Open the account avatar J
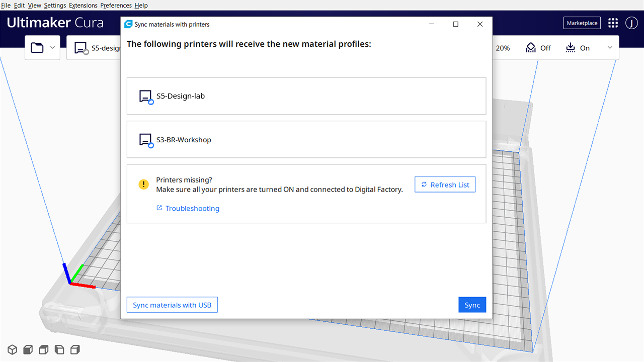644x362 pixels. pos(631,23)
